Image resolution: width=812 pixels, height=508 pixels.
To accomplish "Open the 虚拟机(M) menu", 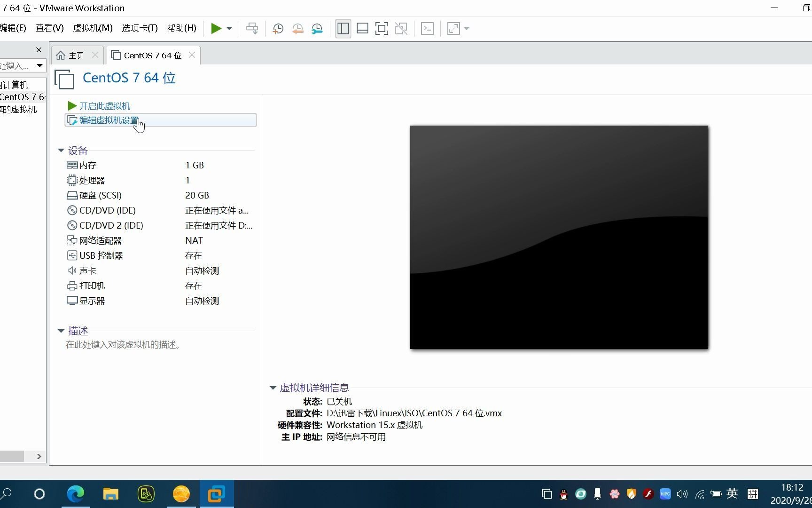I will coord(93,28).
